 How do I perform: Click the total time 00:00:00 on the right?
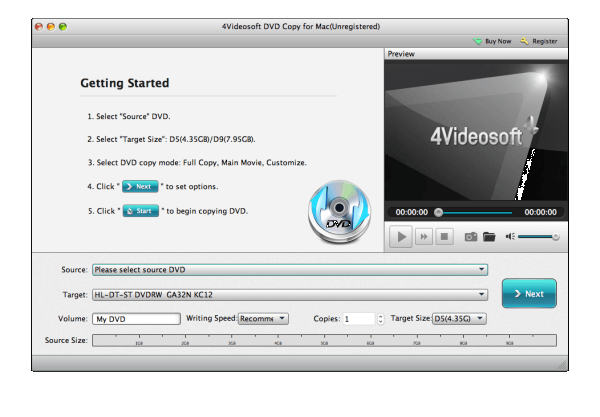(540, 212)
